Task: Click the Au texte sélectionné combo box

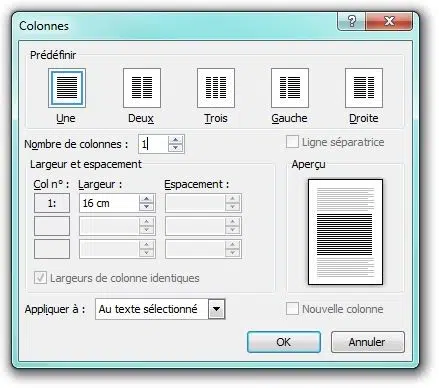Action: tap(160, 309)
